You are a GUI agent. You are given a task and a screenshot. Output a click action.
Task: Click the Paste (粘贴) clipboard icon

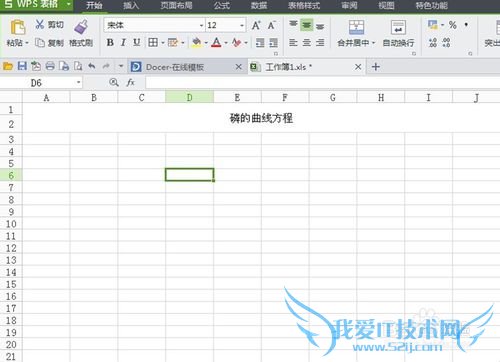click(18, 27)
